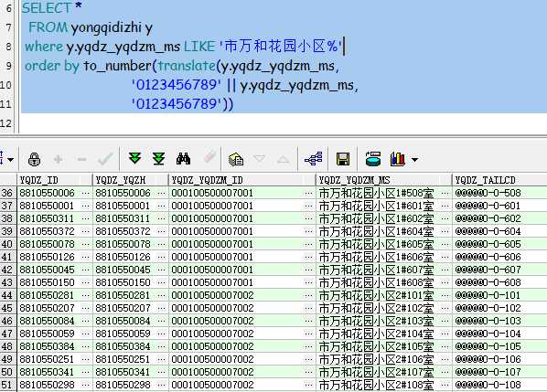Click the connected query tree icon
Viewport: 547px width, 392px height.
pos(313,159)
